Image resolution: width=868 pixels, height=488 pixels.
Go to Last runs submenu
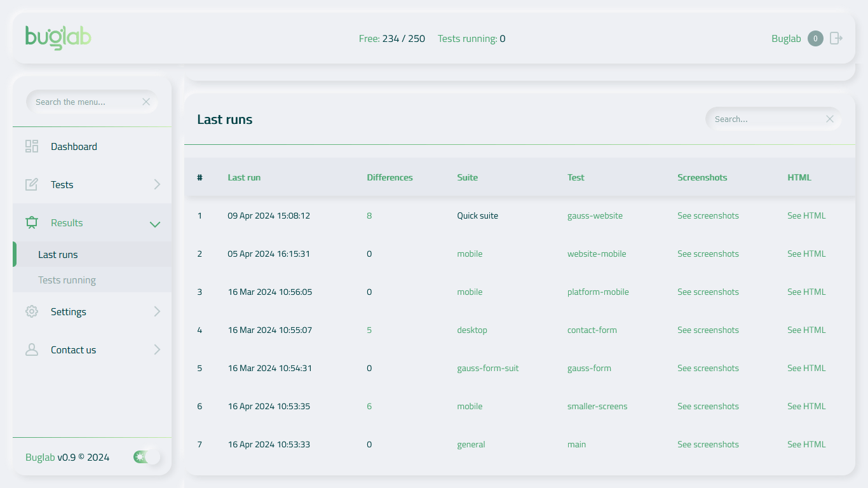(x=92, y=254)
